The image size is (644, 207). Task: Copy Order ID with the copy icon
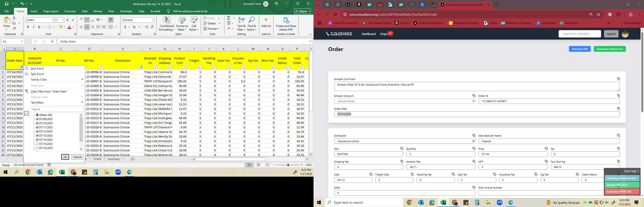pos(619,95)
